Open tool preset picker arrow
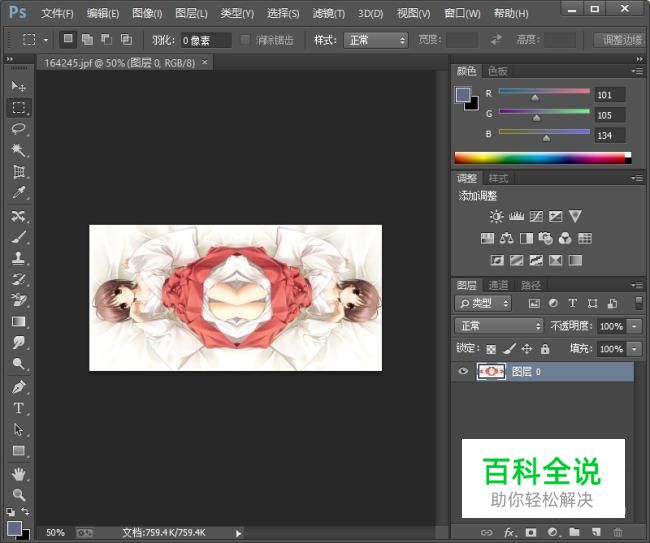This screenshot has height=543, width=650. (x=46, y=40)
